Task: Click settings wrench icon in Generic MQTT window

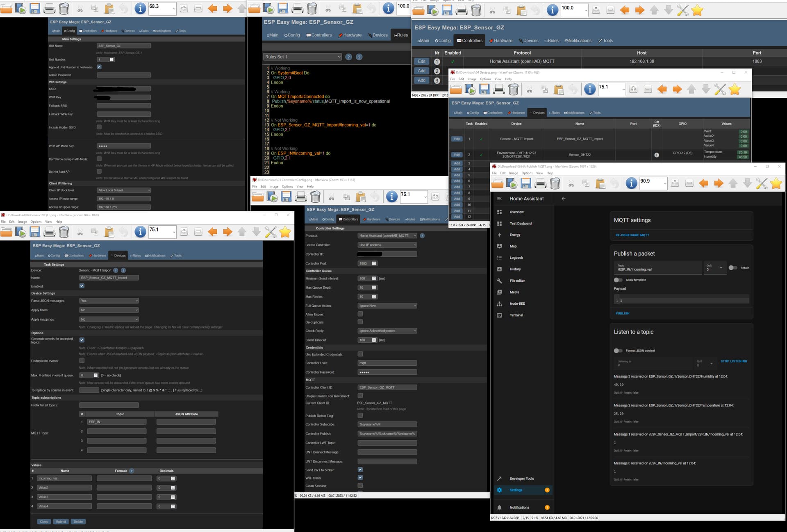Action: point(271,232)
